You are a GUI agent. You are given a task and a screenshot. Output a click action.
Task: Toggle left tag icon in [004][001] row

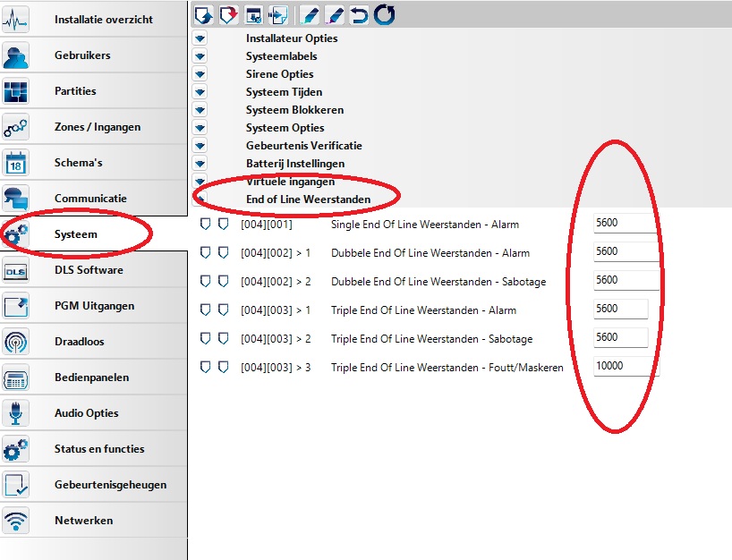click(205, 224)
